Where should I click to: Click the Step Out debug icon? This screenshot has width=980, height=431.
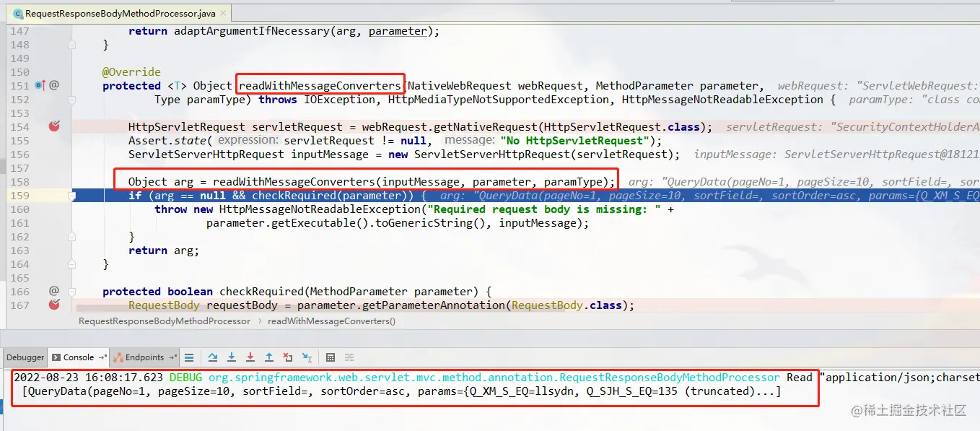pos(269,357)
